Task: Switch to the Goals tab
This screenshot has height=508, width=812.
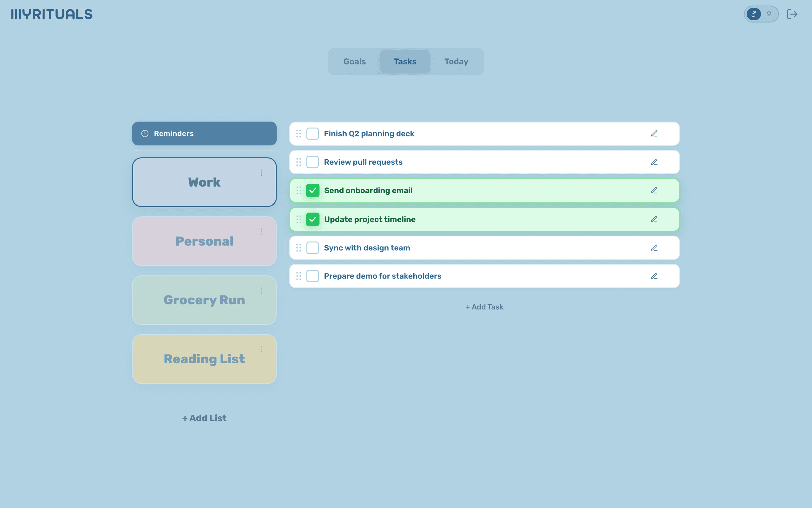Action: (x=354, y=62)
